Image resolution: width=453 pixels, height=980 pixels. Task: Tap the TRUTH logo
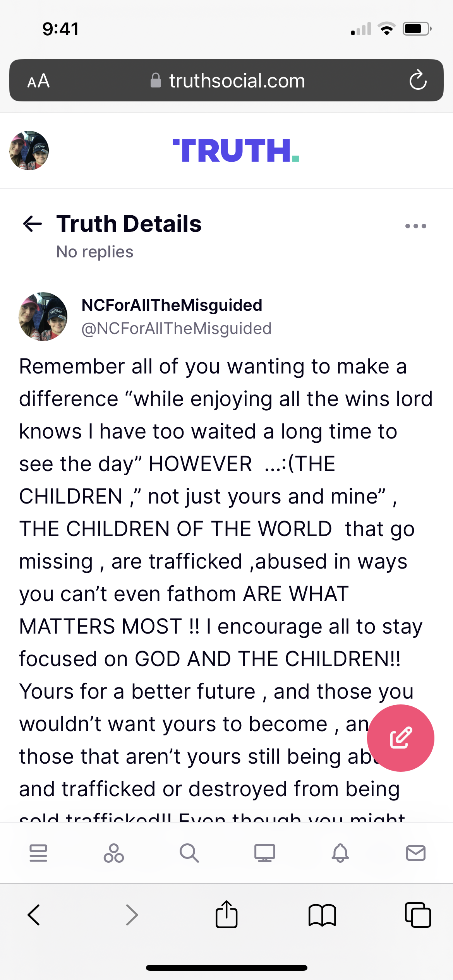tap(236, 151)
